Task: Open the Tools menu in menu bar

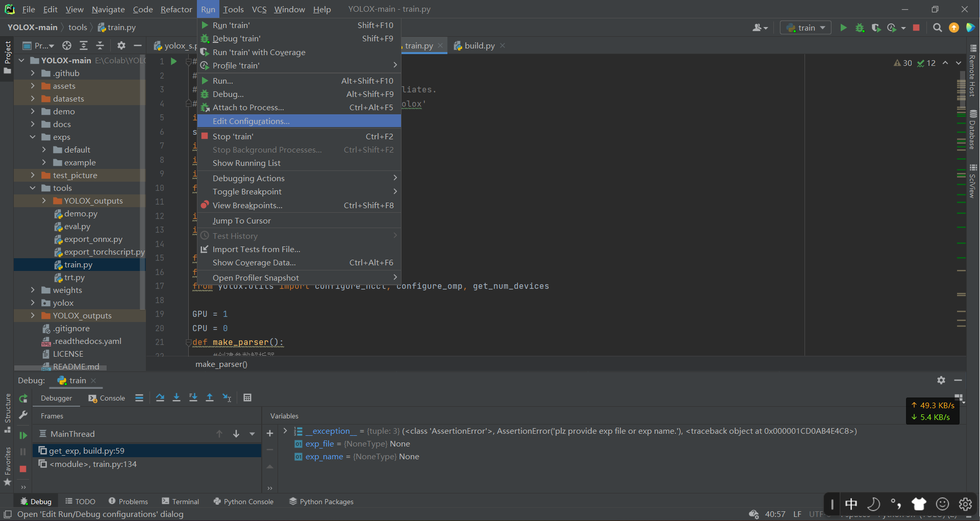Action: [233, 9]
